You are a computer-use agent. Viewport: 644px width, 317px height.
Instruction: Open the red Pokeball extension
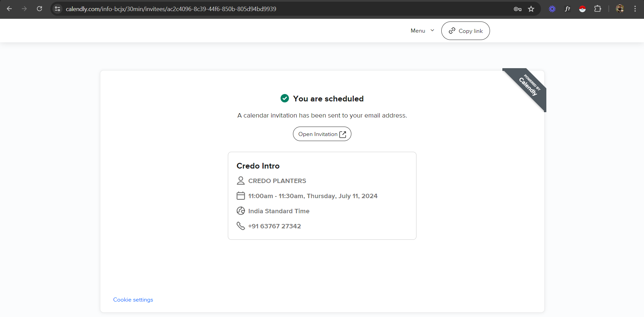582,9
